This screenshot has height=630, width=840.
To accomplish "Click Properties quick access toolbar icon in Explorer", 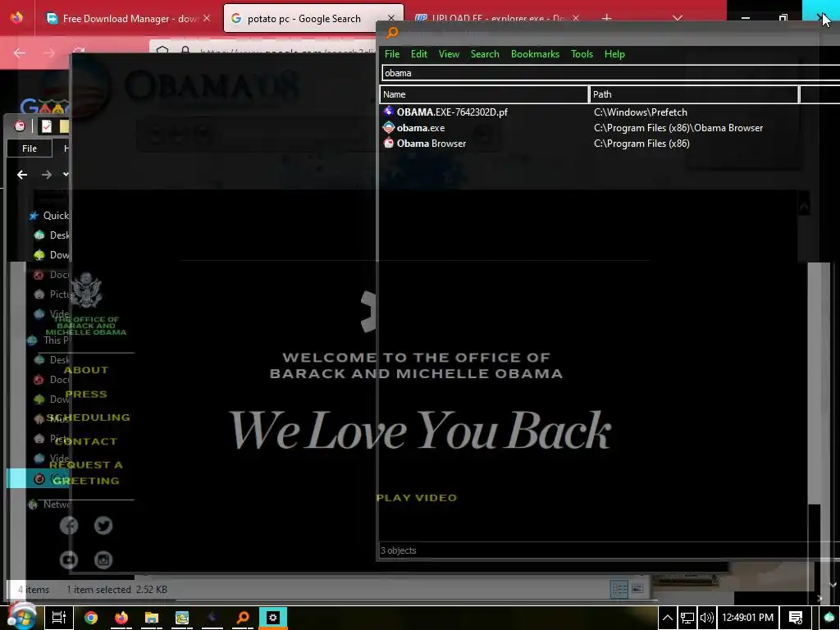I will click(47, 126).
